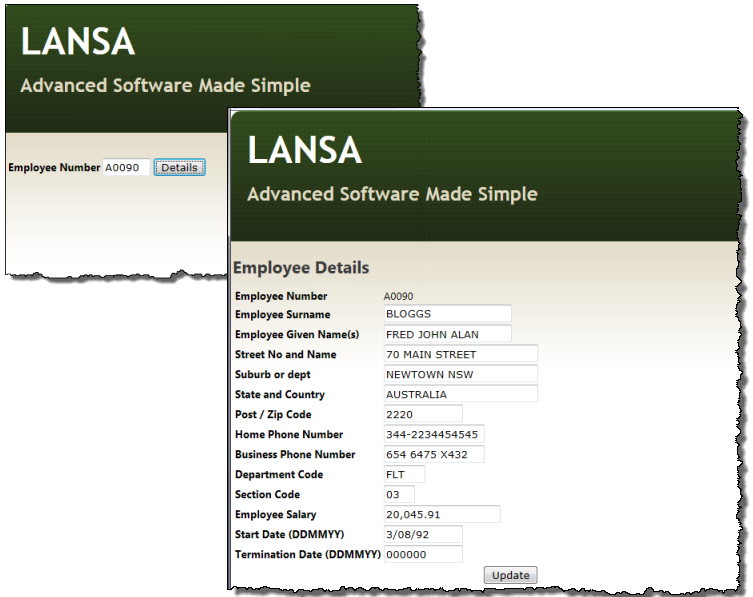This screenshot has height=597, width=753.
Task: Click the Start Date (DDMMYY) label
Action: (289, 535)
